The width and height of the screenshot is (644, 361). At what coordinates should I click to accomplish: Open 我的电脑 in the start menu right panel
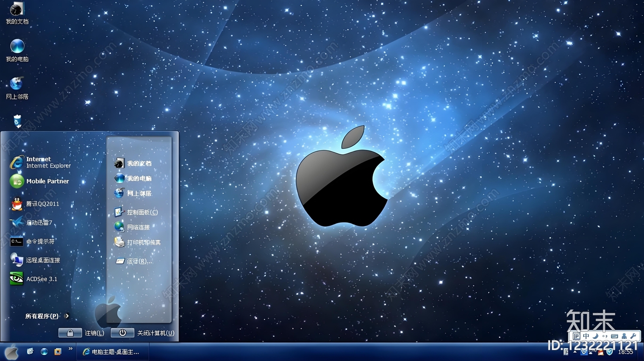coord(133,178)
